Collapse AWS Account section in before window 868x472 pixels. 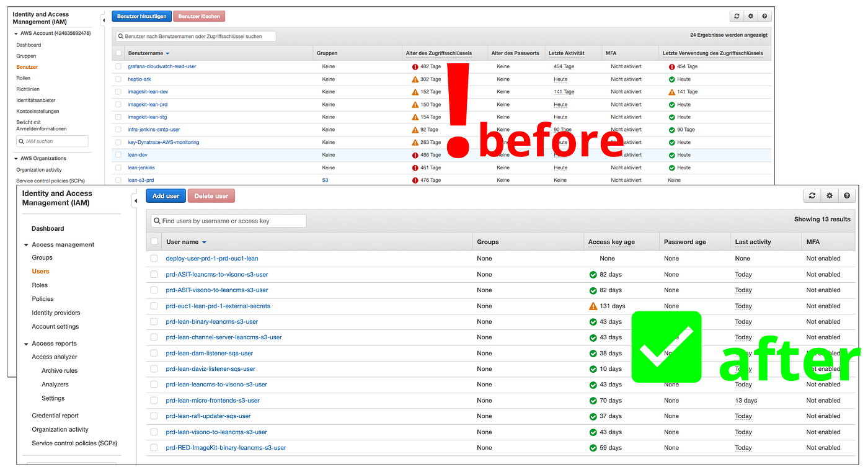(x=15, y=33)
